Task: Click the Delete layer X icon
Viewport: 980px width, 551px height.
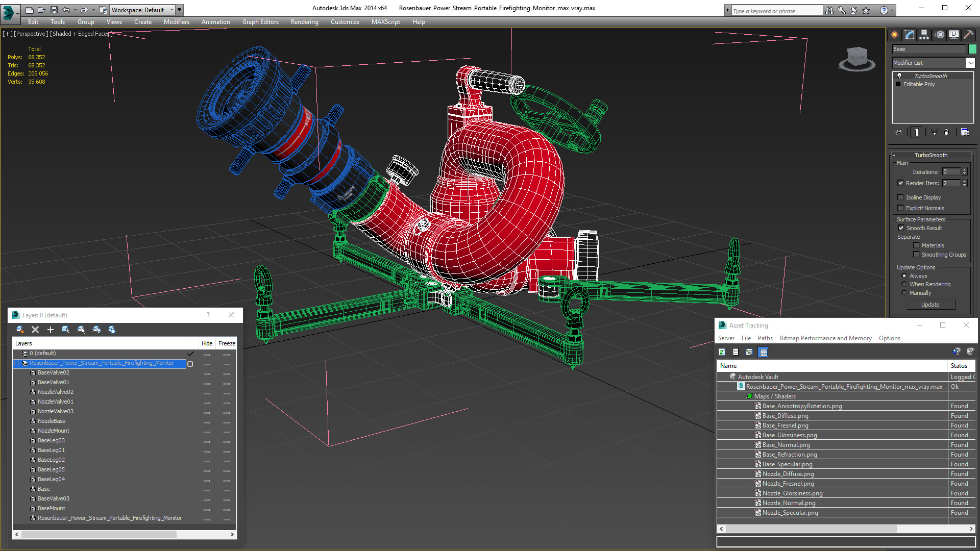Action: (35, 330)
